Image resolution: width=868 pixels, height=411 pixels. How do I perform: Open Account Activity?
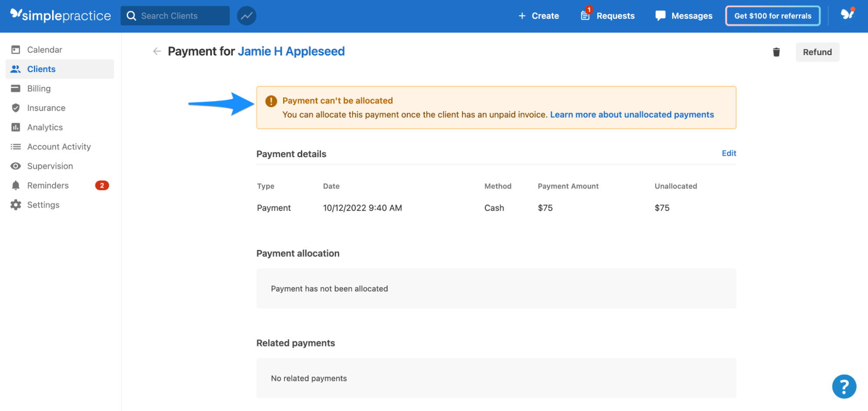coord(59,146)
